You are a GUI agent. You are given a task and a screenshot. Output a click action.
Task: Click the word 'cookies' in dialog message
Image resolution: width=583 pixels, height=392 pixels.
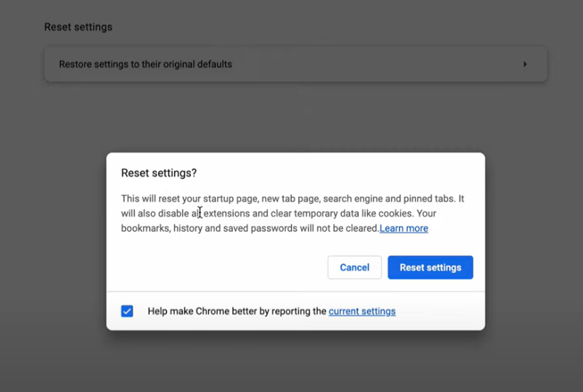[x=396, y=214]
